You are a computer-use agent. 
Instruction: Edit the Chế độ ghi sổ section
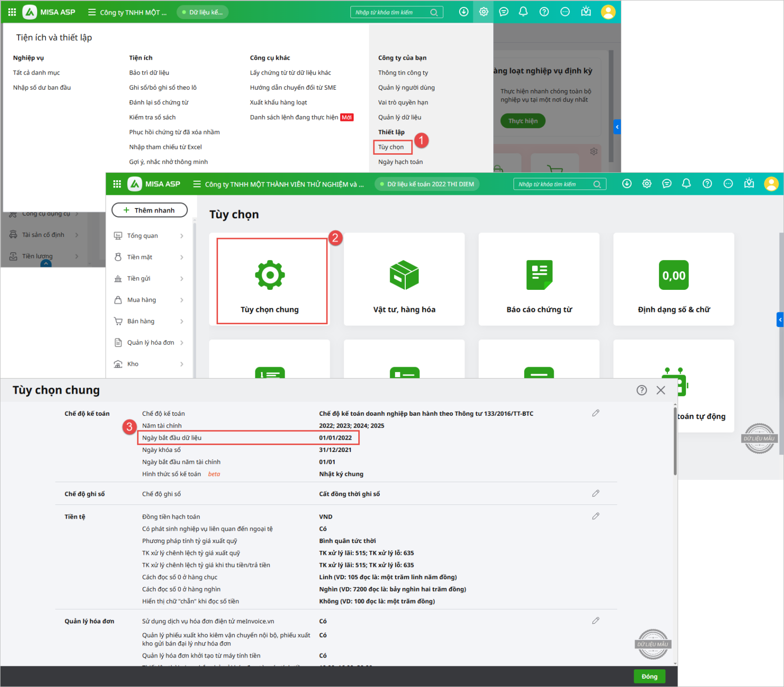tap(595, 494)
